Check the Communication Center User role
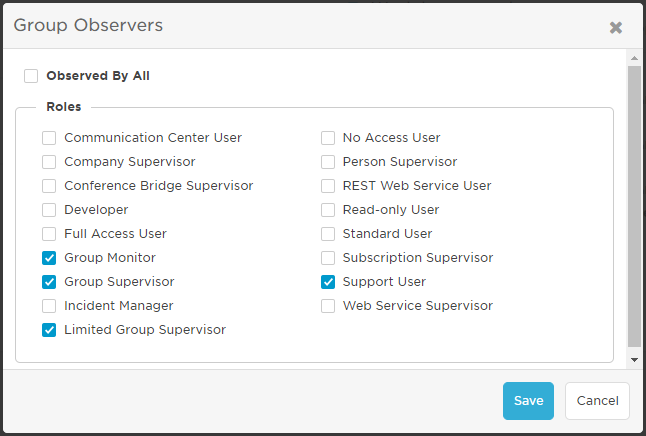This screenshot has width=646, height=436. click(49, 138)
